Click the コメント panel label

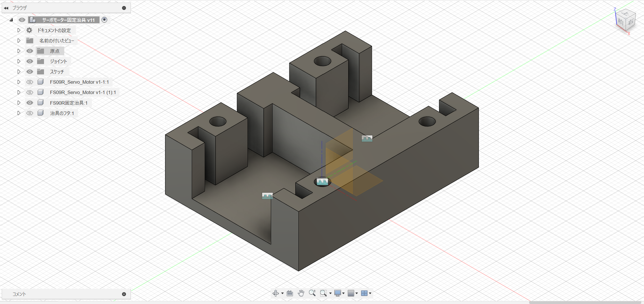point(19,294)
